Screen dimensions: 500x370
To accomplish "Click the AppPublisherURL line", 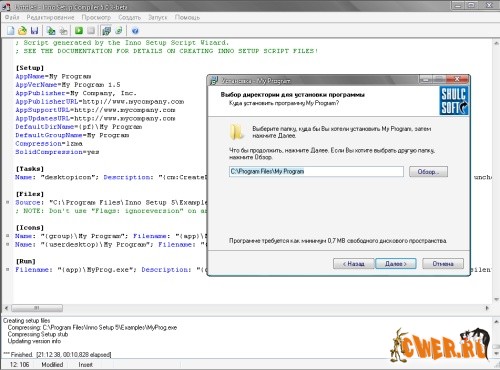I will point(100,101).
